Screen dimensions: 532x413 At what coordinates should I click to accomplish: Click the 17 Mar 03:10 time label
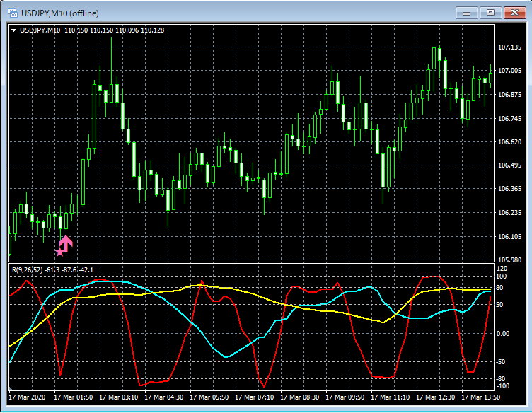[118, 397]
